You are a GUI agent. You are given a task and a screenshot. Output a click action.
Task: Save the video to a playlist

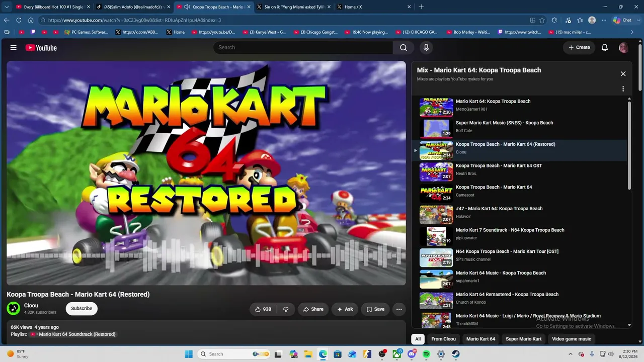pyautogui.click(x=375, y=309)
